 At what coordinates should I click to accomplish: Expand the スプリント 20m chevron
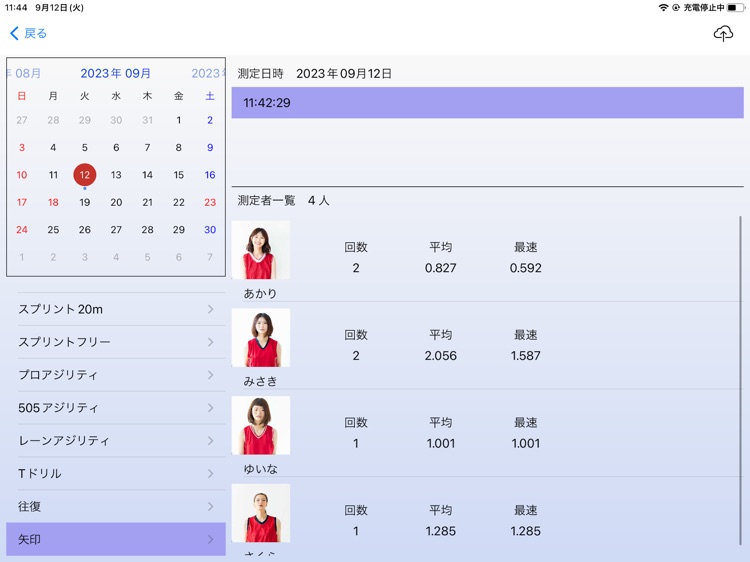click(210, 309)
